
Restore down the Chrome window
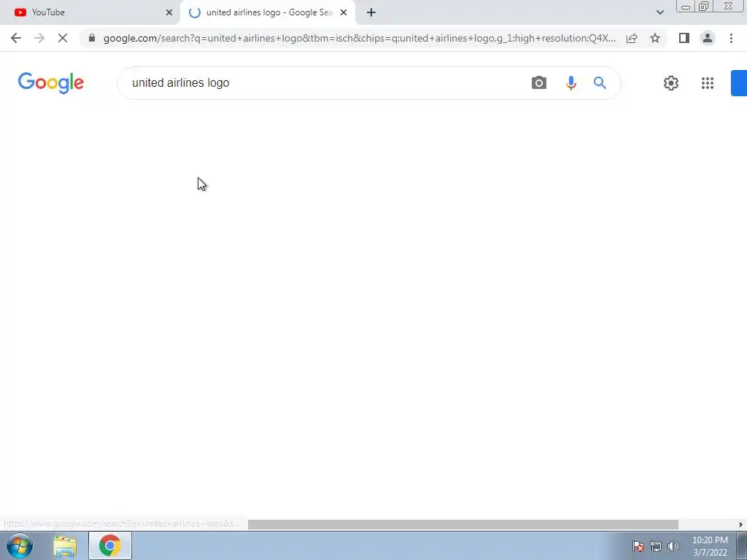pos(703,6)
